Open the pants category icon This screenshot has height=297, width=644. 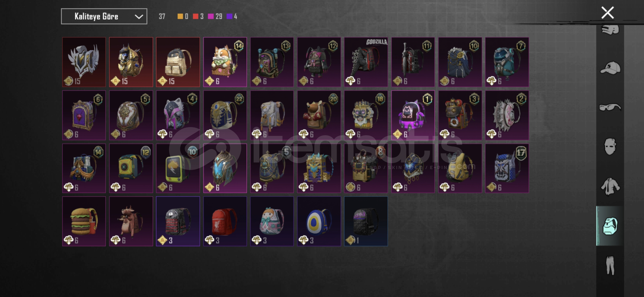[x=610, y=265]
